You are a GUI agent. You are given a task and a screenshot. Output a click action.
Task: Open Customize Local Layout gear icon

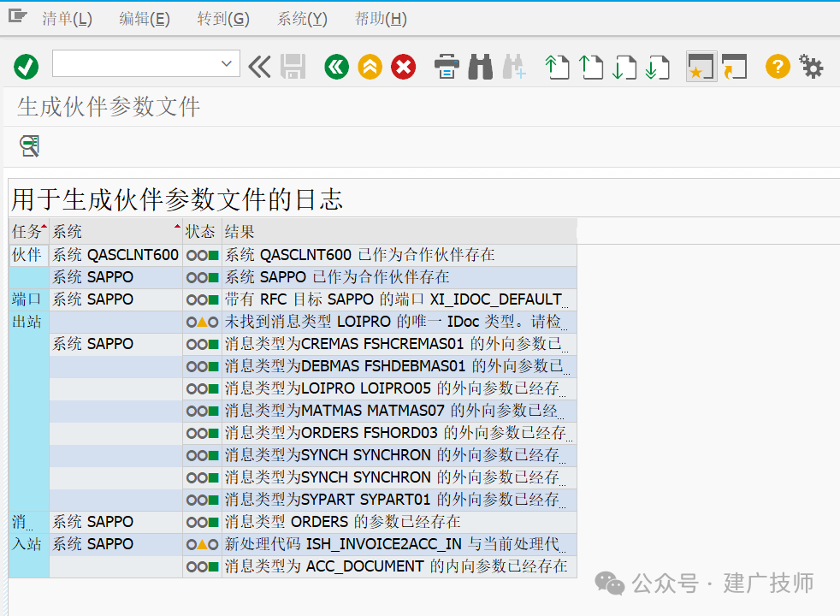pyautogui.click(x=811, y=67)
